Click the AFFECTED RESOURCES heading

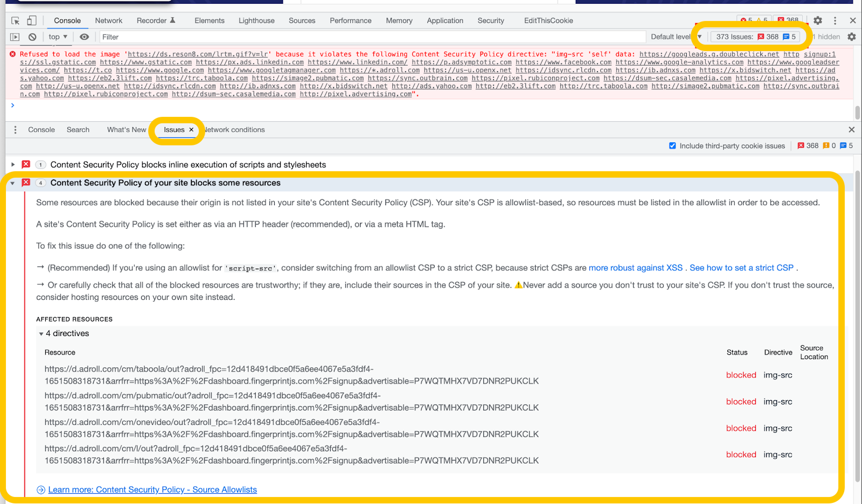pos(74,319)
